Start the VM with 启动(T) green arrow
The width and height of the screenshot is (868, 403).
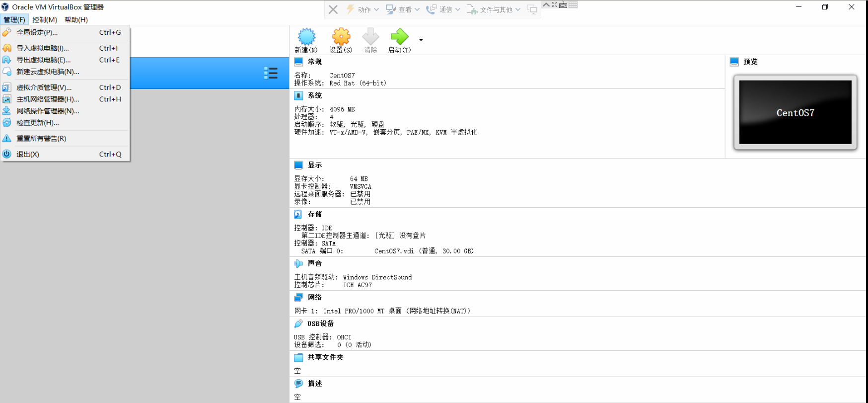[399, 37]
